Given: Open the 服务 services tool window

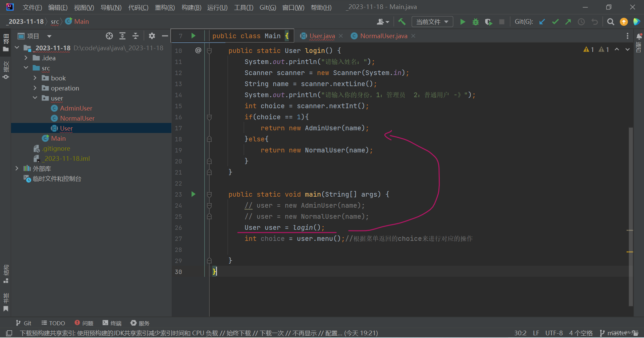Looking at the screenshot, I should coord(140,323).
